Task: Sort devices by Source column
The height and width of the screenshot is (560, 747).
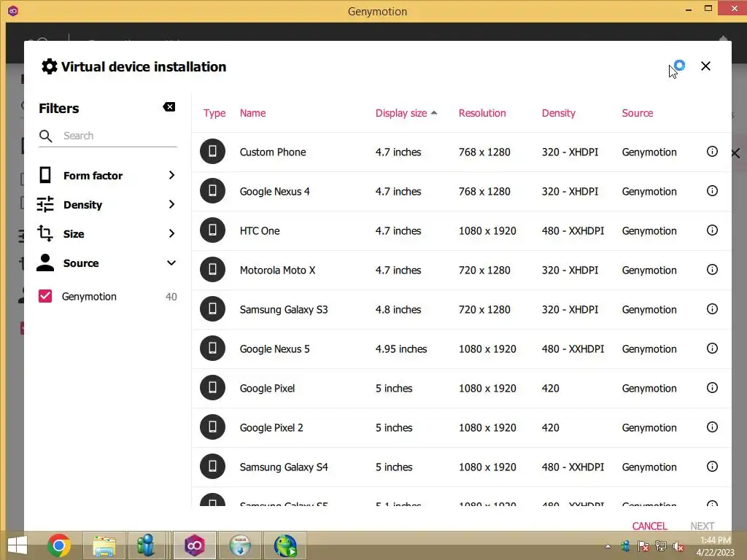Action: [638, 113]
